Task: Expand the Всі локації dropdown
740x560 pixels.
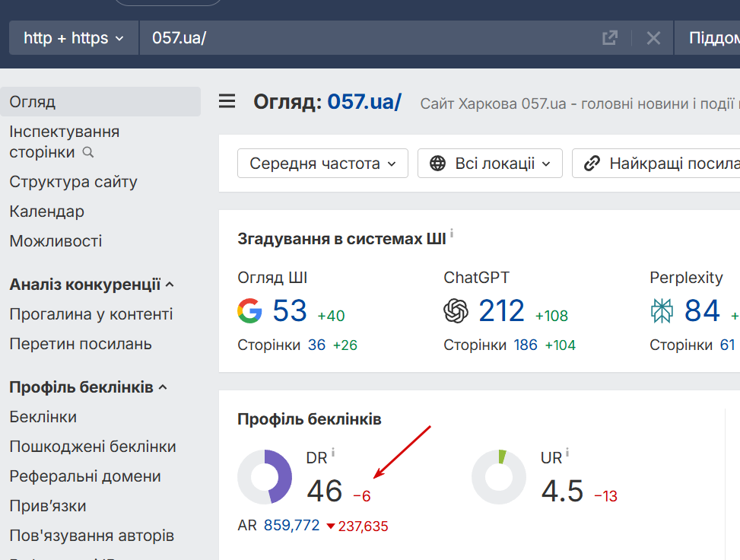Action: click(490, 164)
